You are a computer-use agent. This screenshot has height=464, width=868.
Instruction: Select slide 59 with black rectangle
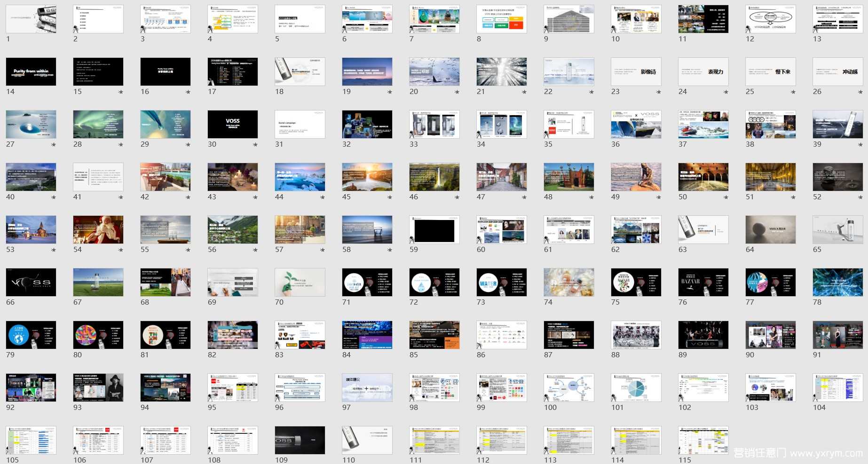click(434, 229)
